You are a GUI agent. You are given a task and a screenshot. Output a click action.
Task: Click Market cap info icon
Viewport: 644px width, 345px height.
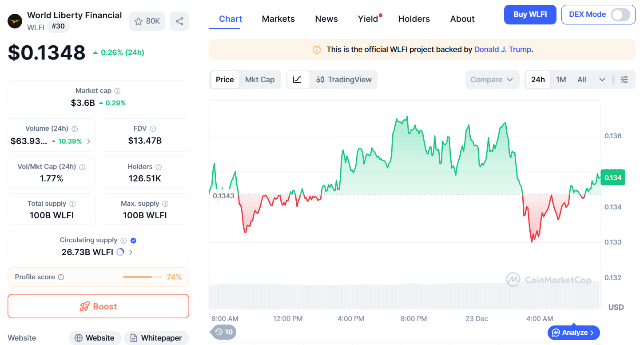pos(117,91)
